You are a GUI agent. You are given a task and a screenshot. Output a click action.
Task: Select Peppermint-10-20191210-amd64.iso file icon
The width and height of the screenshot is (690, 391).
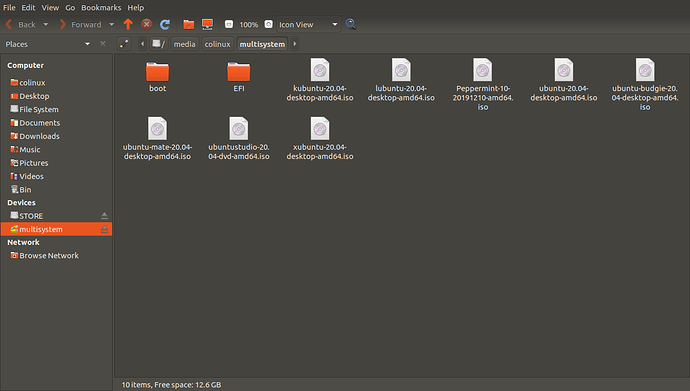(x=483, y=69)
